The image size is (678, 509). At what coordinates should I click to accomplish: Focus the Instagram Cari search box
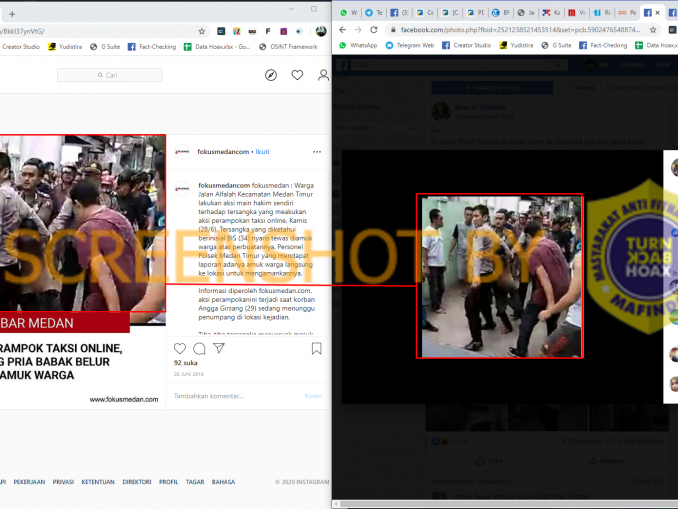tap(110, 75)
